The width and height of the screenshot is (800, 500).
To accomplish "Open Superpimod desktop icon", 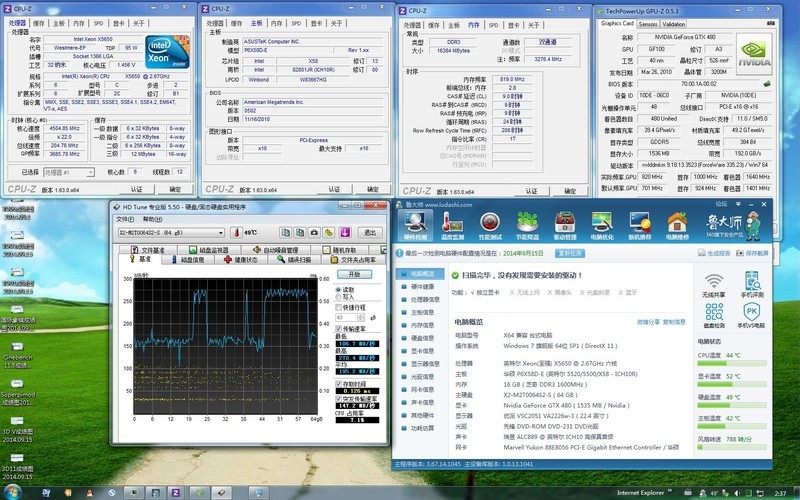I will pyautogui.click(x=17, y=392).
